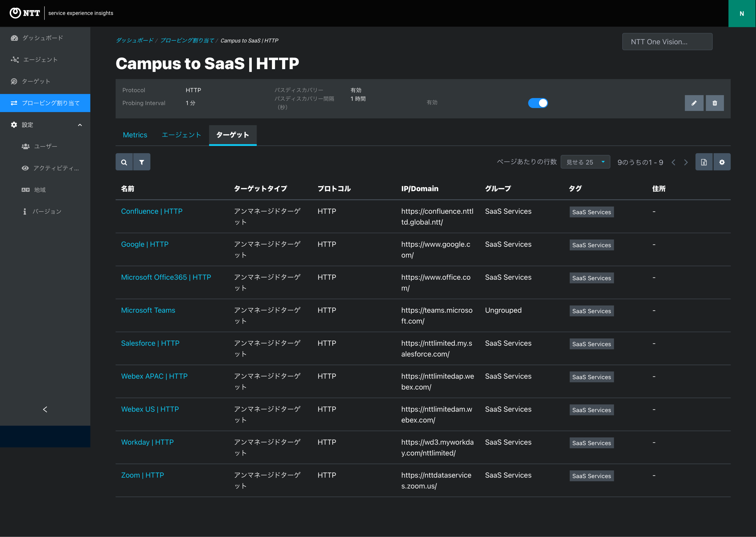Go to previous page arrow
This screenshot has width=756, height=537.
point(673,162)
